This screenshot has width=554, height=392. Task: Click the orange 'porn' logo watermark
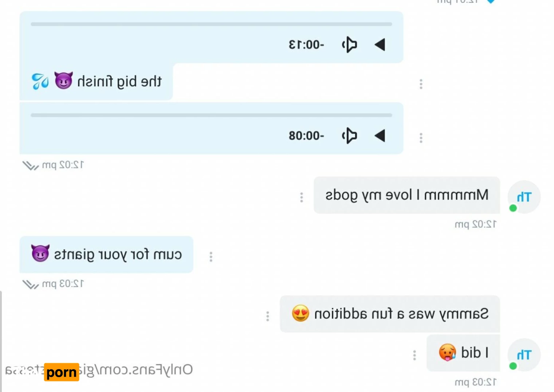point(62,372)
